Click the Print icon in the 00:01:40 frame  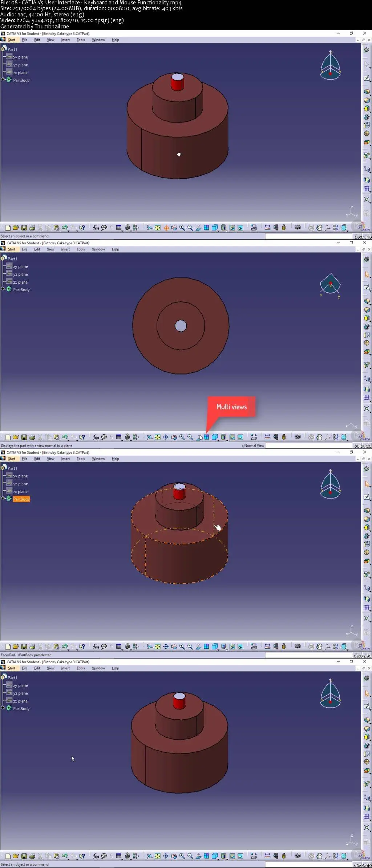(x=32, y=228)
